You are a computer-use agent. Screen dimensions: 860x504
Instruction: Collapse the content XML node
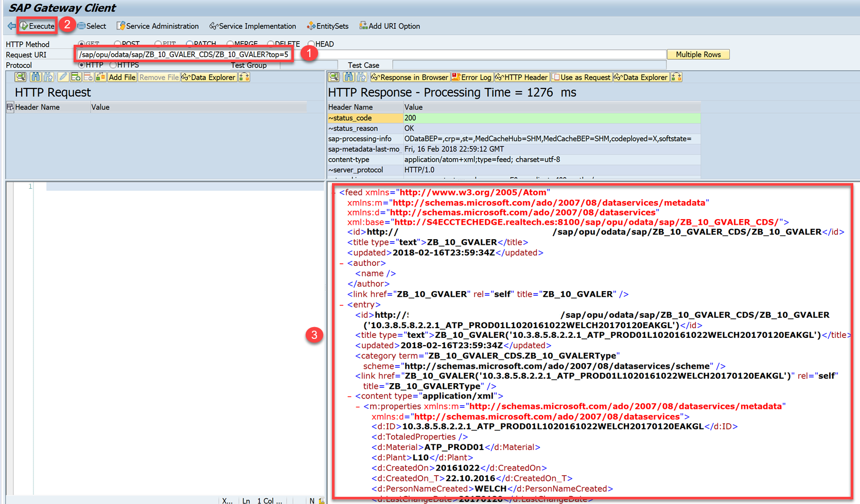click(349, 396)
